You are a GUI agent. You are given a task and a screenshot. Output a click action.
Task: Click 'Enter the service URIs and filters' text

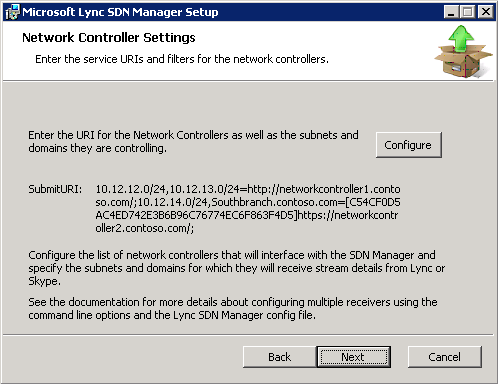click(182, 59)
